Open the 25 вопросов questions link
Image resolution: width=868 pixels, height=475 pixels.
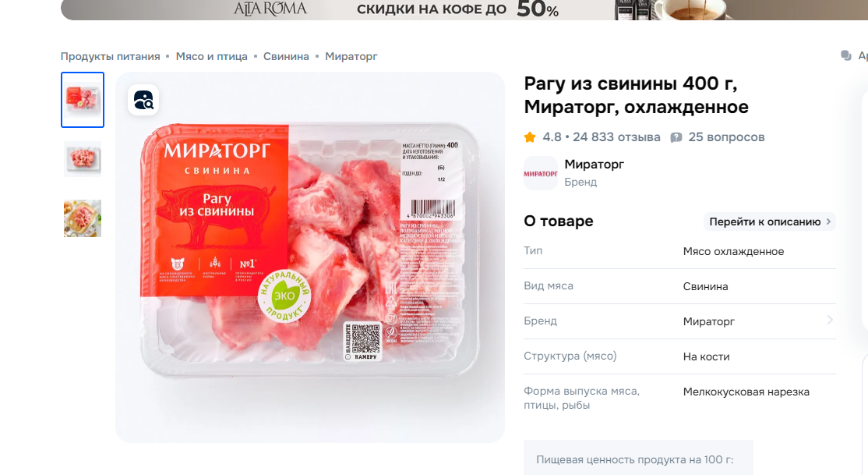pos(726,137)
